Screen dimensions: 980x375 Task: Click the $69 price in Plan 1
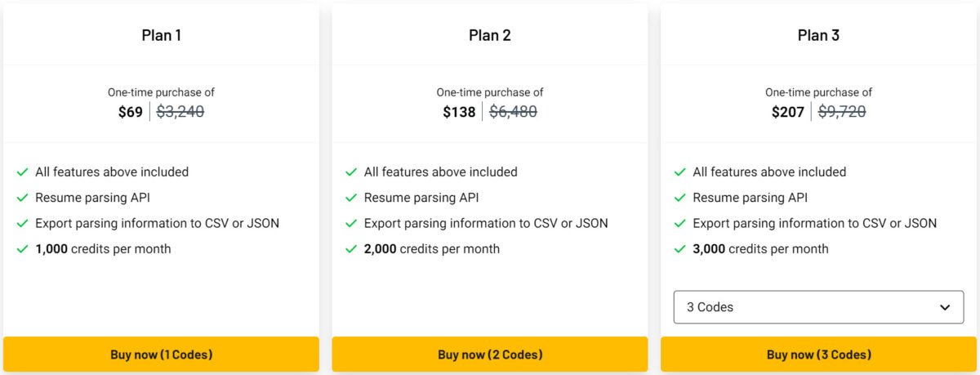click(x=131, y=112)
